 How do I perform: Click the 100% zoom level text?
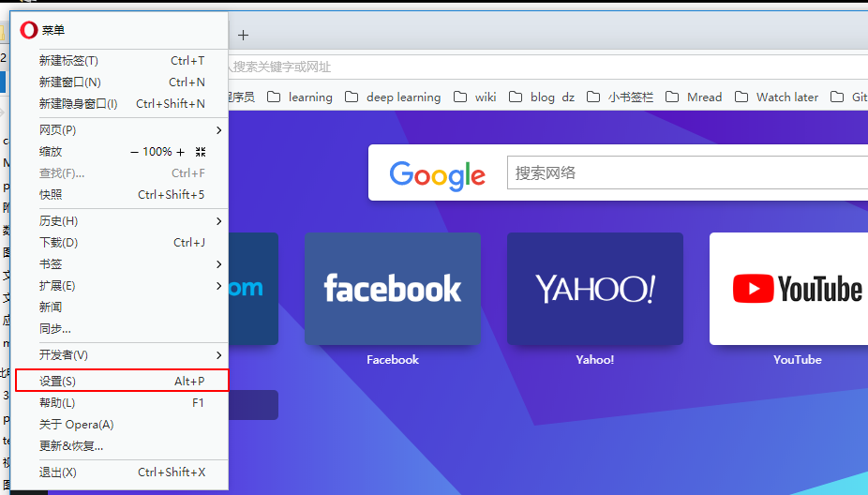[157, 152]
